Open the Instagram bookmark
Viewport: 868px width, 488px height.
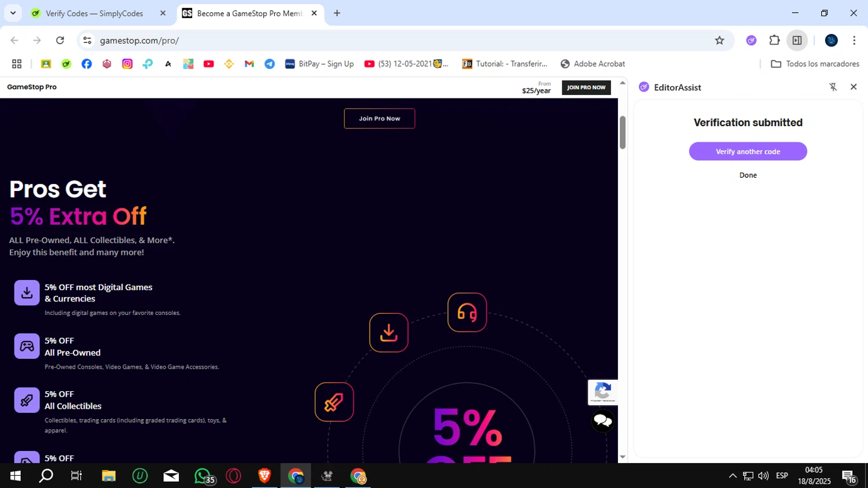(127, 64)
